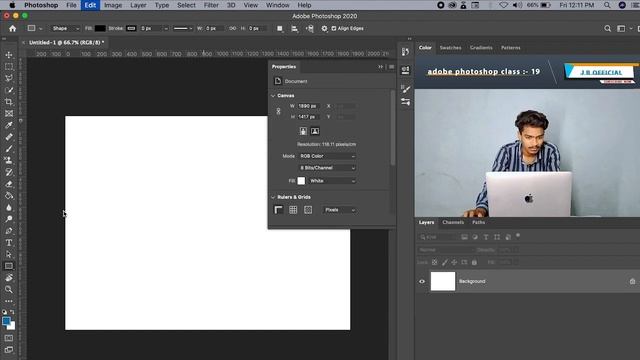Click the foreground color swatch

click(6, 322)
